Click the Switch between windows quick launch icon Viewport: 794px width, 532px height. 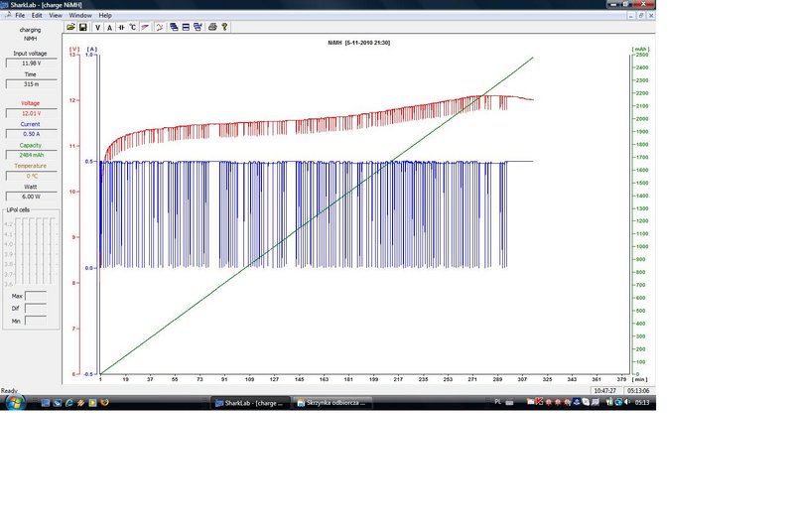point(58,403)
